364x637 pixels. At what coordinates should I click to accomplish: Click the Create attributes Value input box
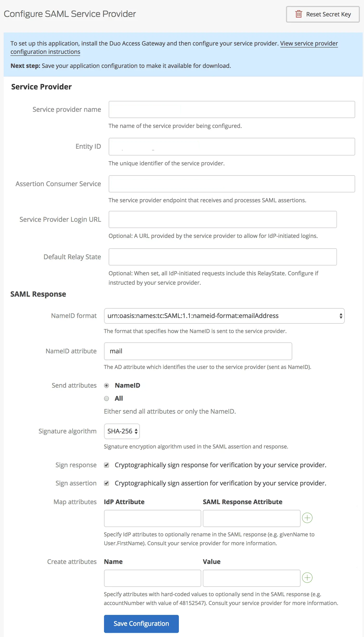pos(252,578)
